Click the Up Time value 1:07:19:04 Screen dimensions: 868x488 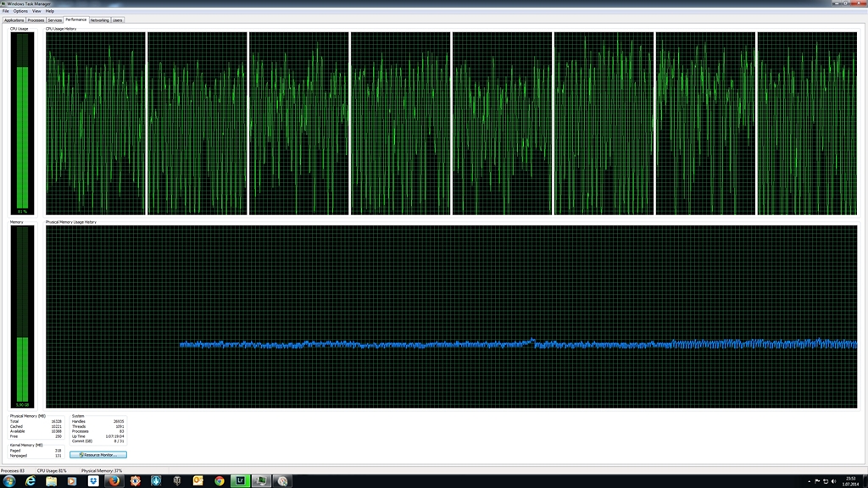(x=115, y=436)
